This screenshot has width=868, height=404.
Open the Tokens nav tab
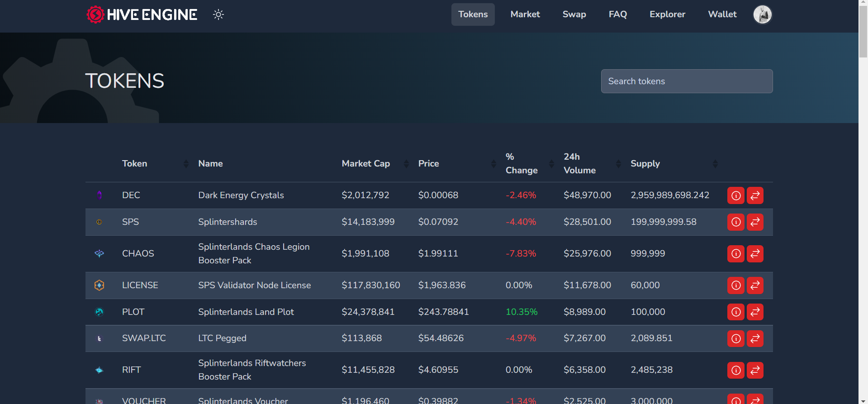[473, 14]
